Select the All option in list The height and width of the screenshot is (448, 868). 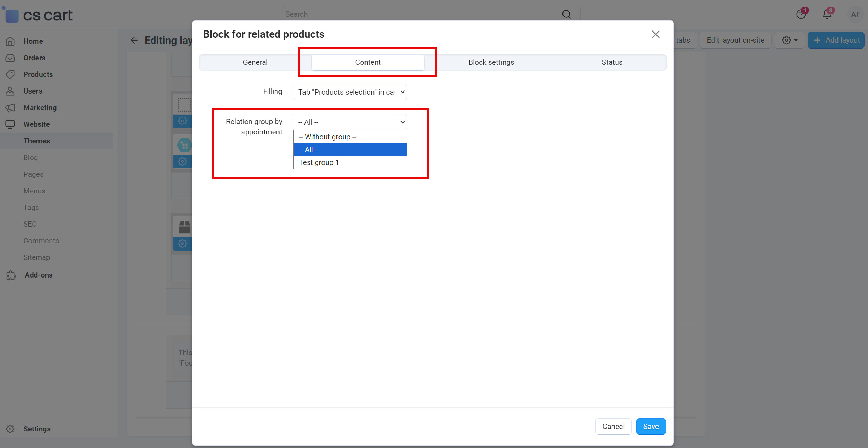350,150
